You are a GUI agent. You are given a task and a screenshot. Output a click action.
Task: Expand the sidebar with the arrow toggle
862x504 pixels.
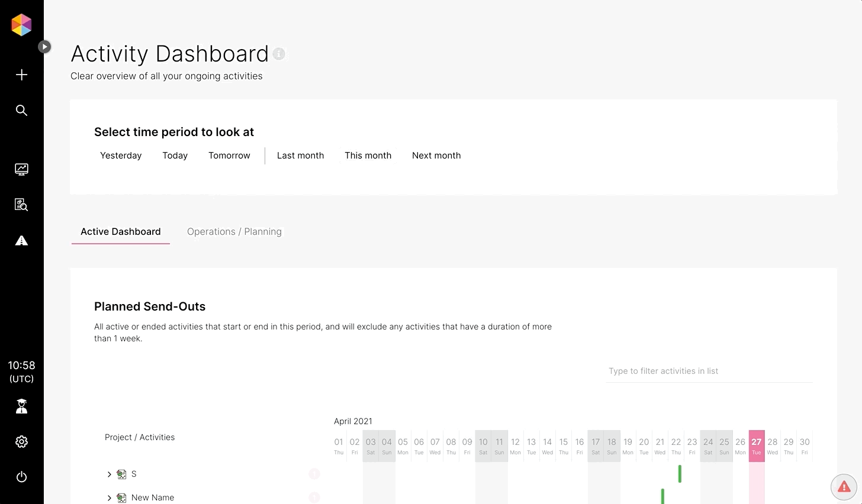[44, 47]
